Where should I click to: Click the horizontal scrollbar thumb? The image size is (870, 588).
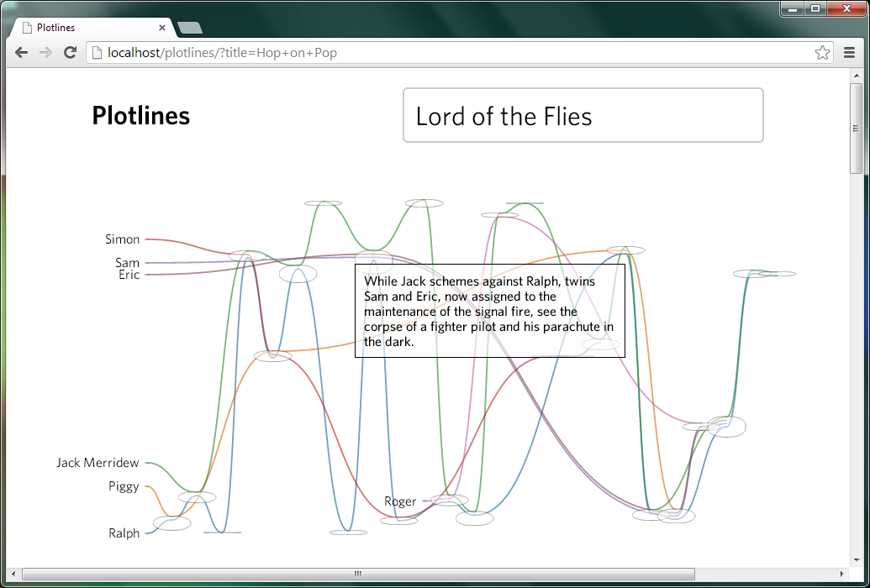[358, 574]
